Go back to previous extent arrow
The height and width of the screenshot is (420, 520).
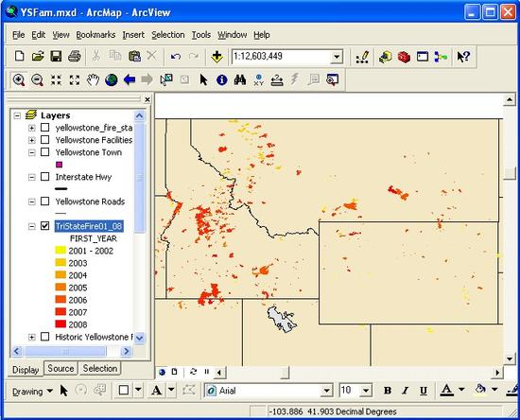130,79
